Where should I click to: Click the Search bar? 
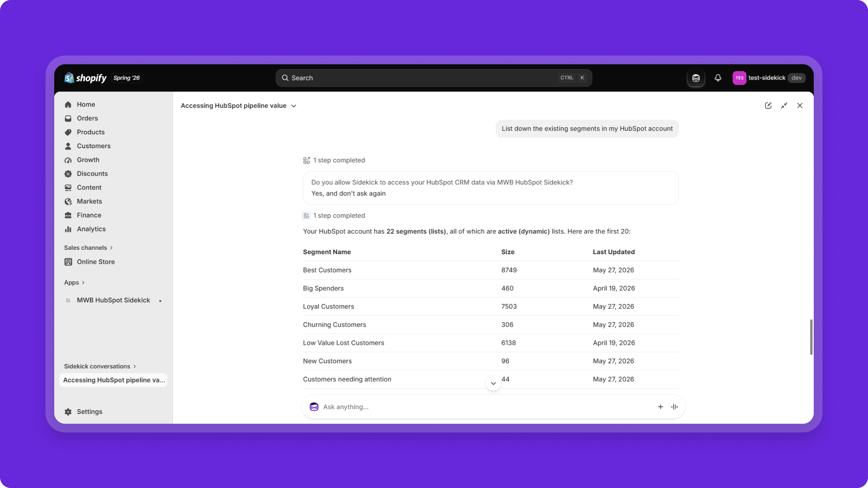point(434,78)
